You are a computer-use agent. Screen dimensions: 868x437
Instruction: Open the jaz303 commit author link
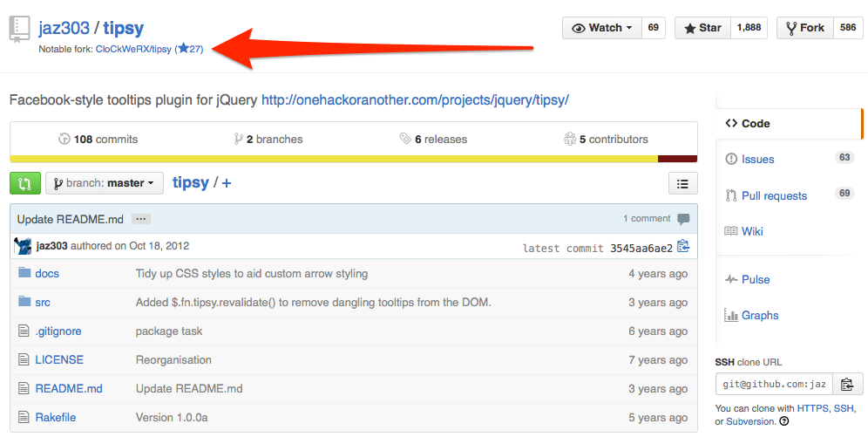tap(51, 246)
